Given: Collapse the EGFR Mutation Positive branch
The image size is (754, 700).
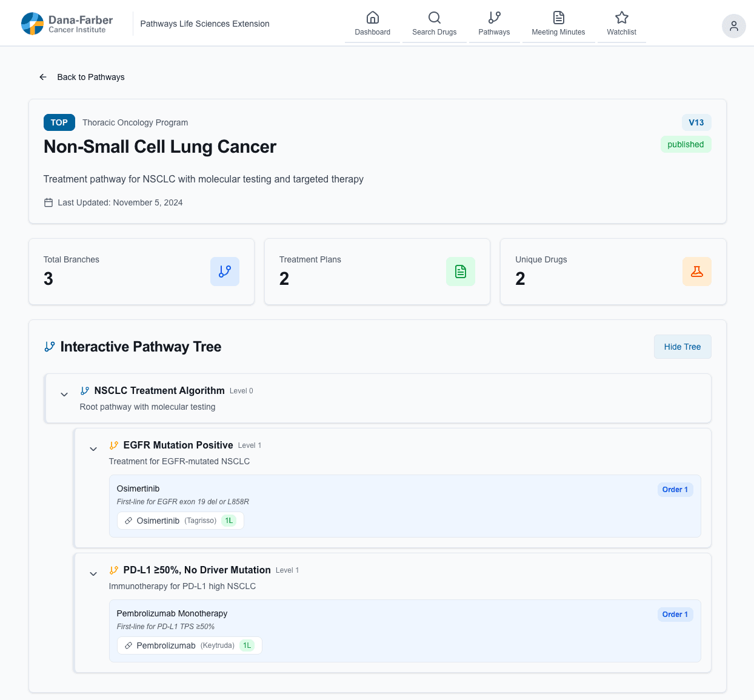Looking at the screenshot, I should (93, 448).
